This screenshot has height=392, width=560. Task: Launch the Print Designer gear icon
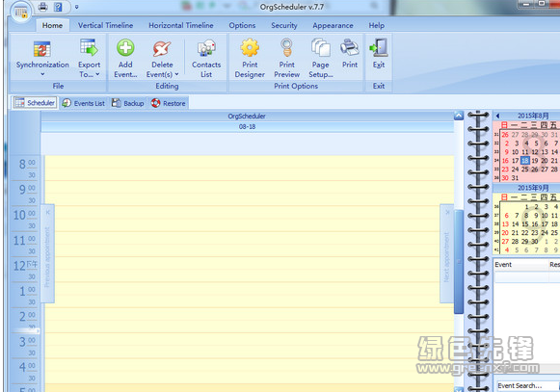[250, 48]
